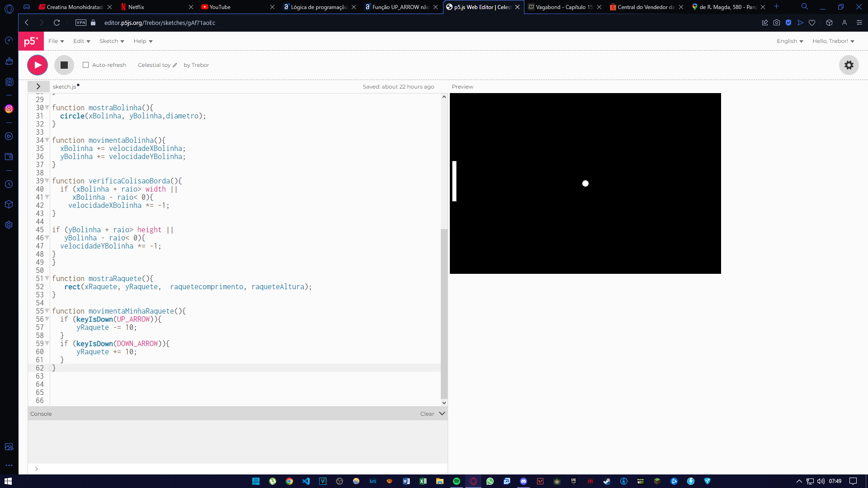Click the YouTube tab favicon icon
Screen dimensions: 868x488
[206, 7]
